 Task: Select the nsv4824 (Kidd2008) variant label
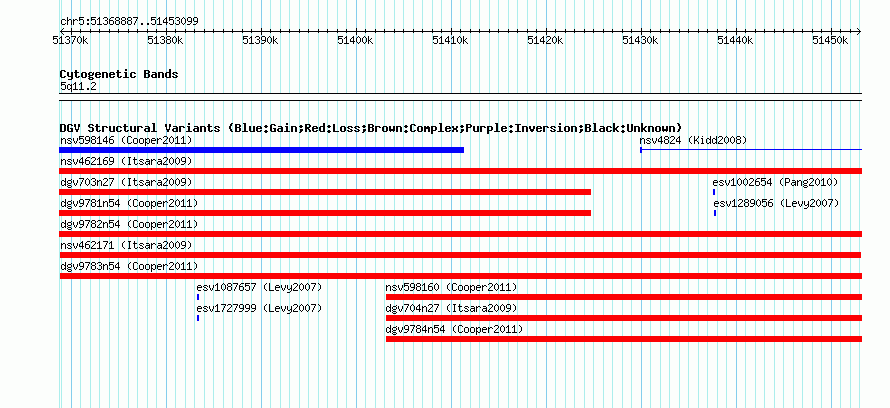[693, 140]
